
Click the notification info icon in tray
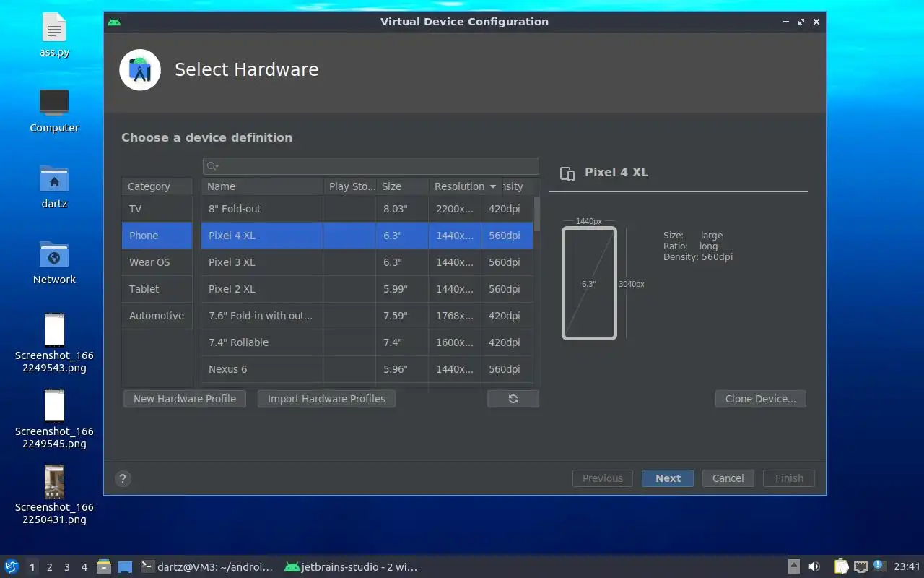coord(879,566)
